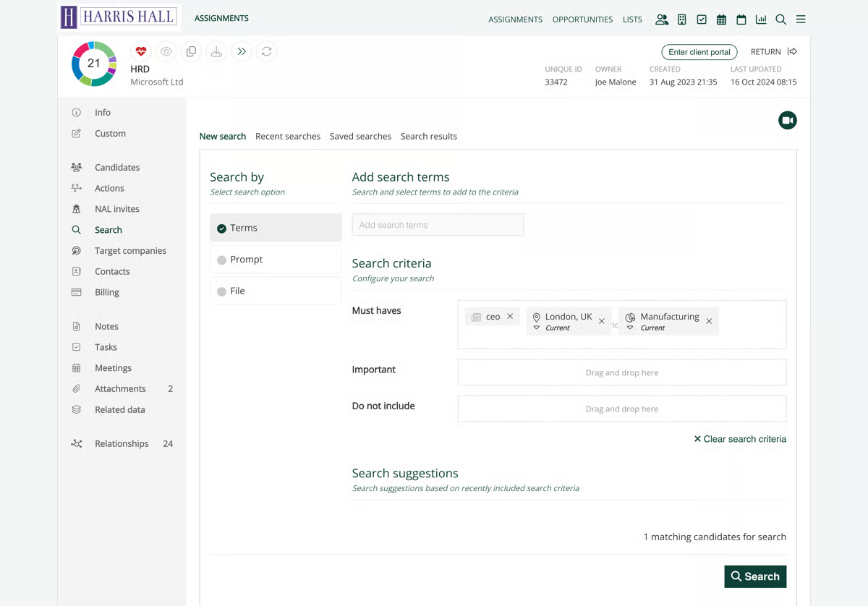Click the video camera button
Viewport: 868px width, 606px height.
pos(788,120)
